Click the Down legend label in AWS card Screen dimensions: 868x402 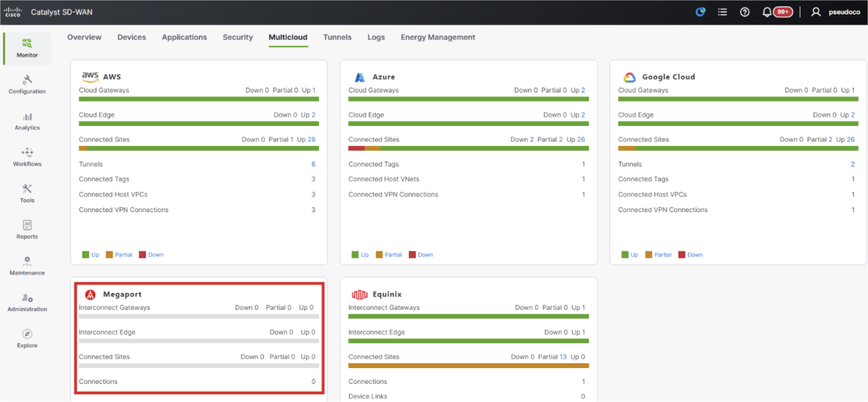pyautogui.click(x=156, y=255)
